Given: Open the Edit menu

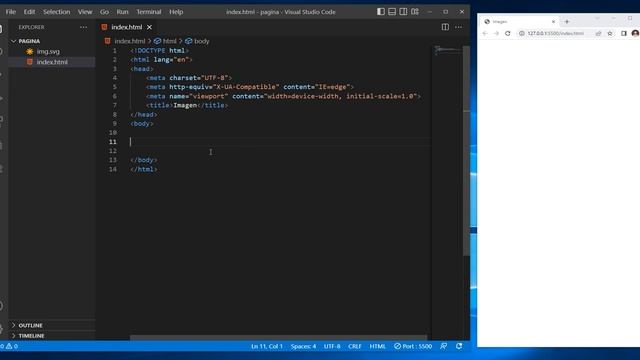Looking at the screenshot, I should [x=29, y=12].
